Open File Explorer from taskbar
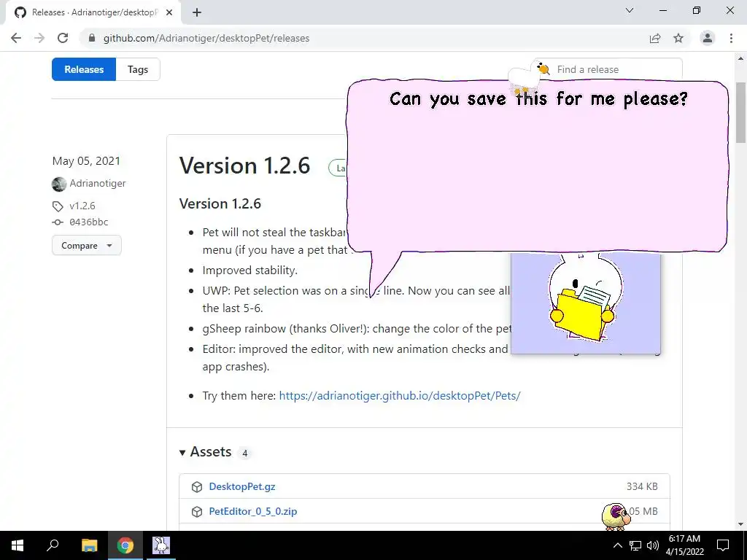The image size is (747, 560). pos(89,545)
